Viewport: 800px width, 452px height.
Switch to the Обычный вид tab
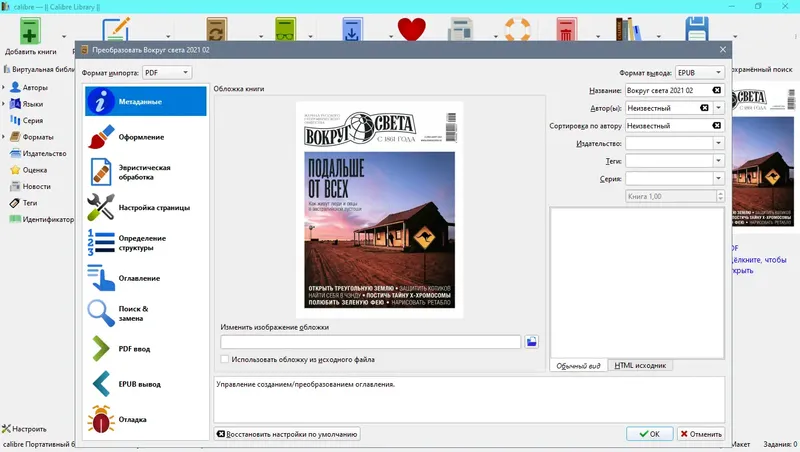[x=578, y=365]
